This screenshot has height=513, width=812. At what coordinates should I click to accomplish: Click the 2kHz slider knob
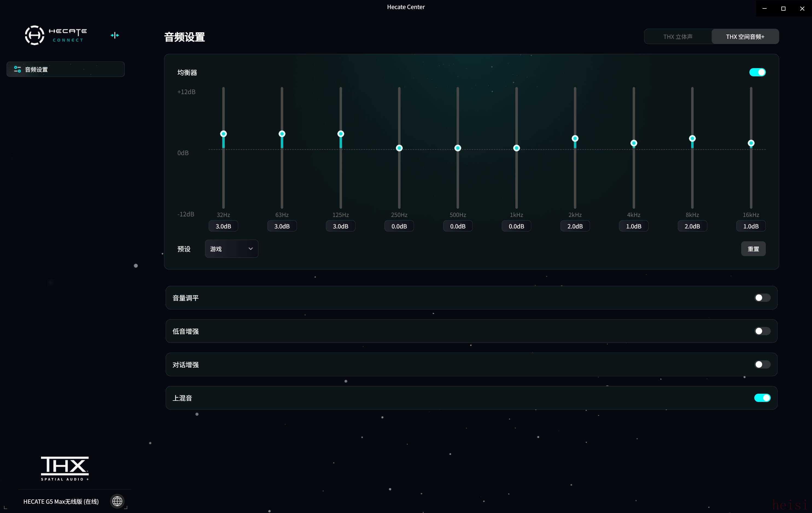pos(575,138)
